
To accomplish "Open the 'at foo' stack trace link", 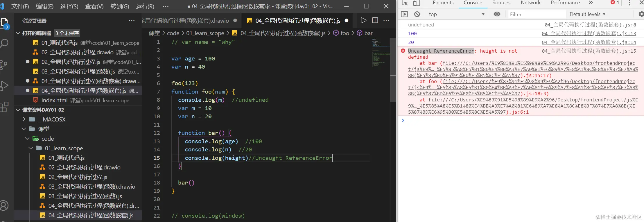I will 523,87.
